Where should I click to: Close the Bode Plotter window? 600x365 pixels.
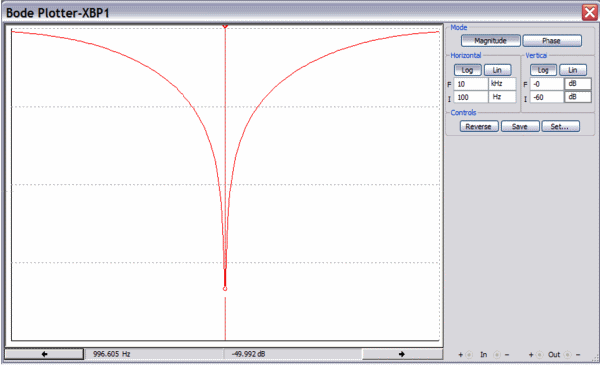click(x=590, y=13)
